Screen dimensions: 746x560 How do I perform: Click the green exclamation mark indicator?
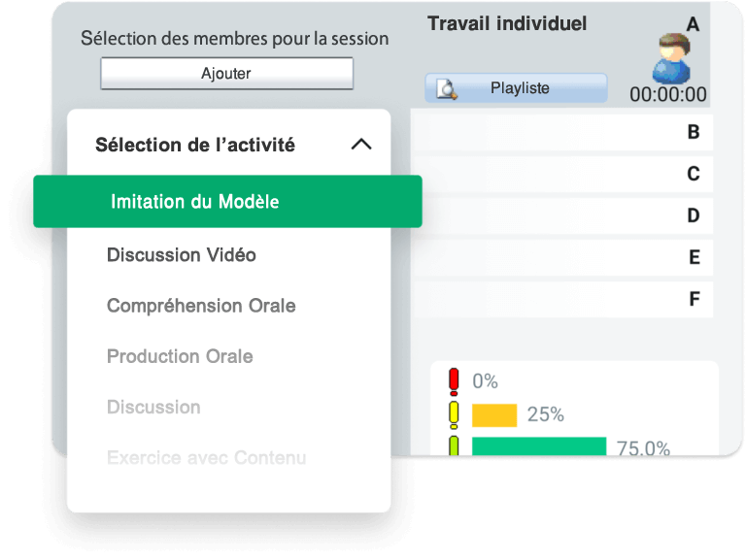[454, 446]
